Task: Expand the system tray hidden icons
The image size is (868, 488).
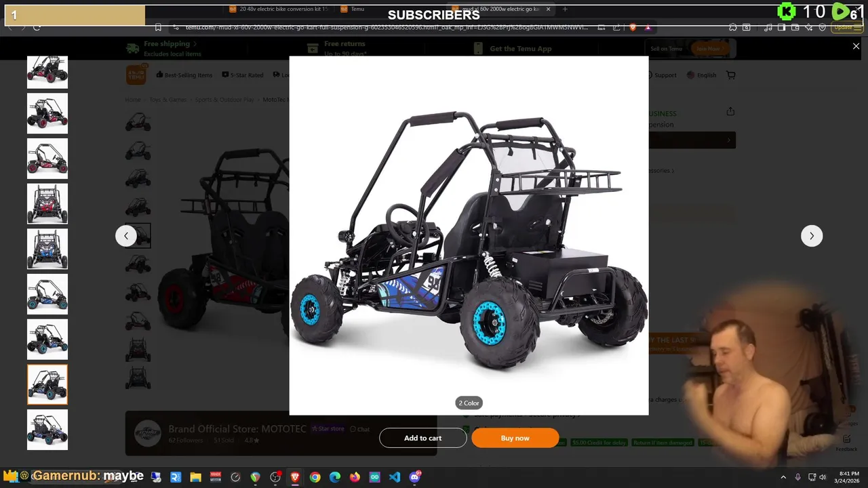Action: (783, 477)
